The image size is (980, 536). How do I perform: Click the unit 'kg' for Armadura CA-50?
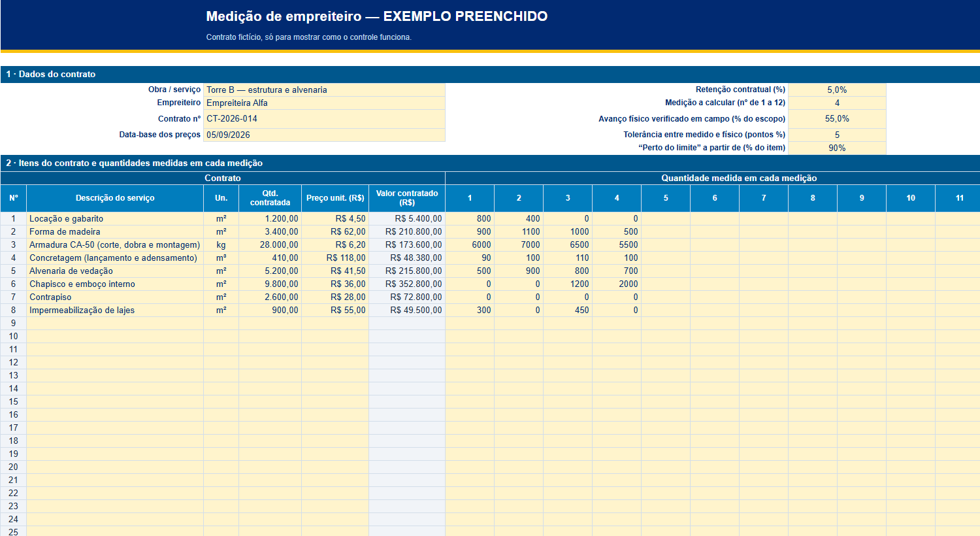(221, 244)
